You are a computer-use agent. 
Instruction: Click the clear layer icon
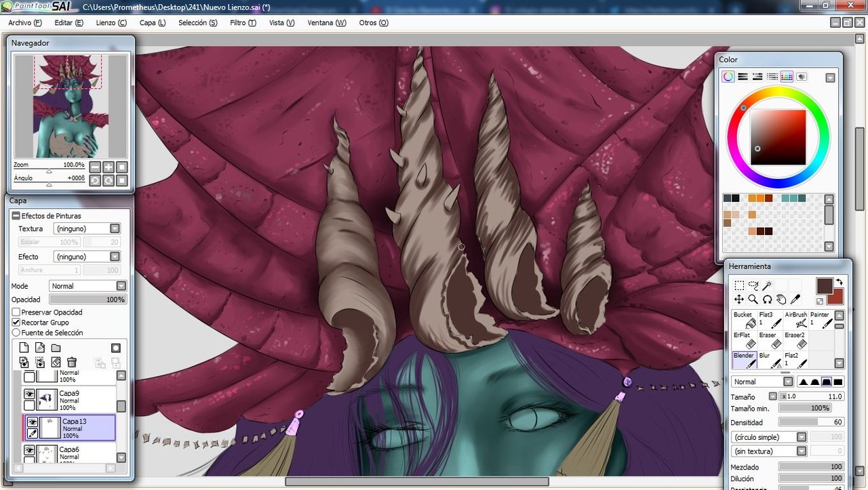[56, 363]
